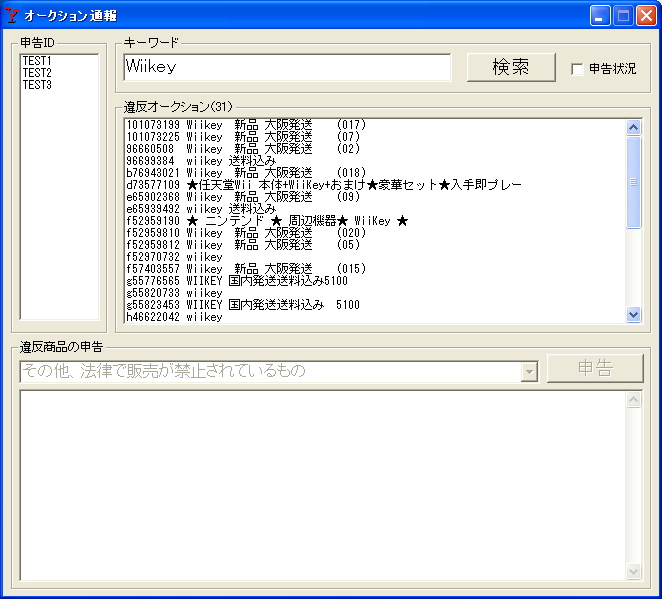Select auction row f52959190 ニンテンド 周辺機器
662x599 pixels.
375,221
